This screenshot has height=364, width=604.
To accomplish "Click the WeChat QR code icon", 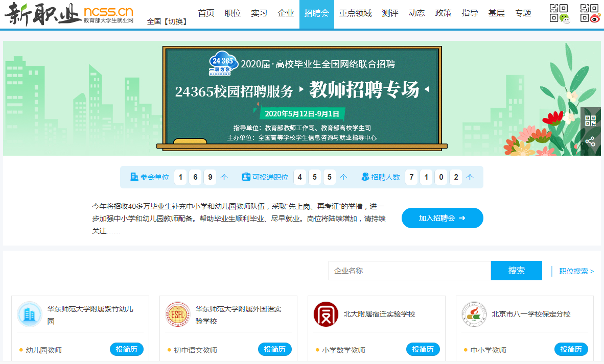I will tap(559, 13).
